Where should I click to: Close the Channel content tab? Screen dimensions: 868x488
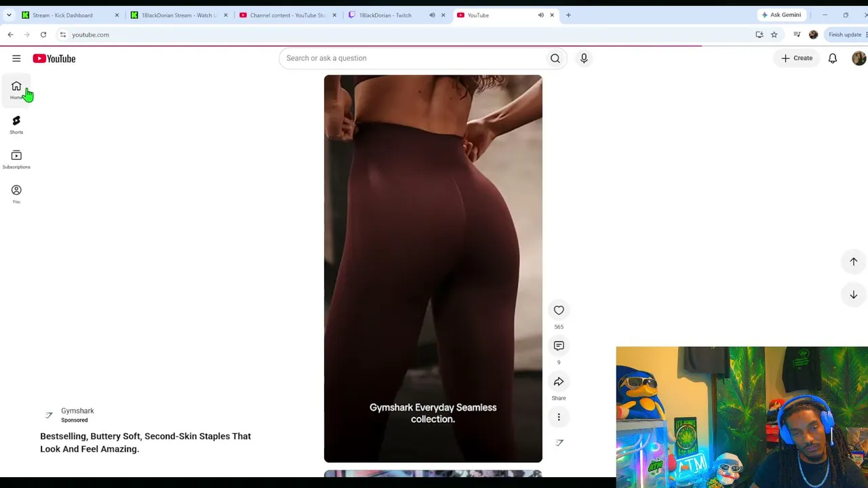[x=334, y=15]
